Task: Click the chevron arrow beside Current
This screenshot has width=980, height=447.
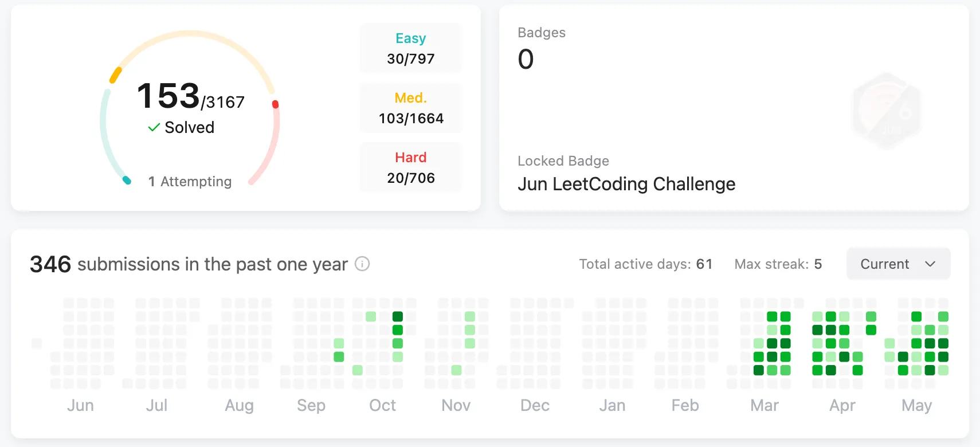Action: [x=930, y=264]
